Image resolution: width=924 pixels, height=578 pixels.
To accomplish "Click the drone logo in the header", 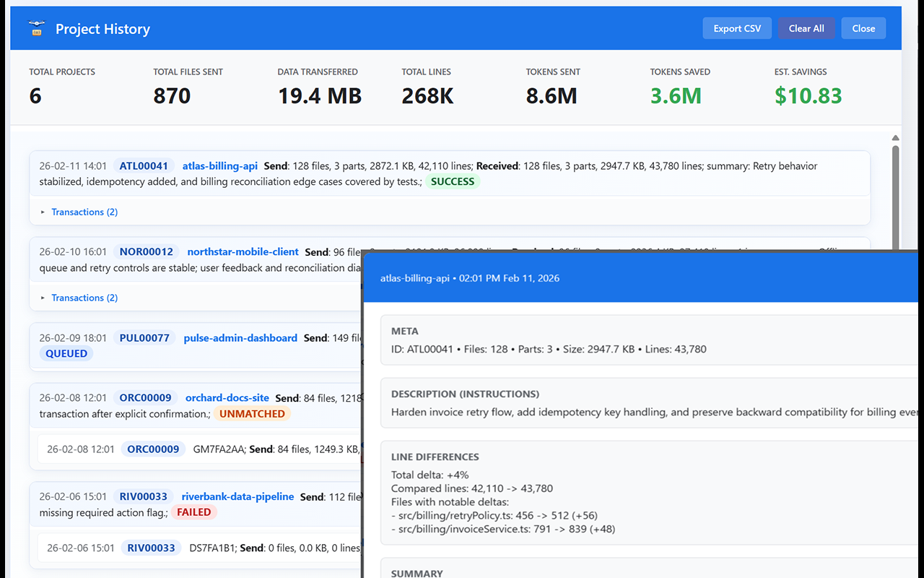I will 35,27.
